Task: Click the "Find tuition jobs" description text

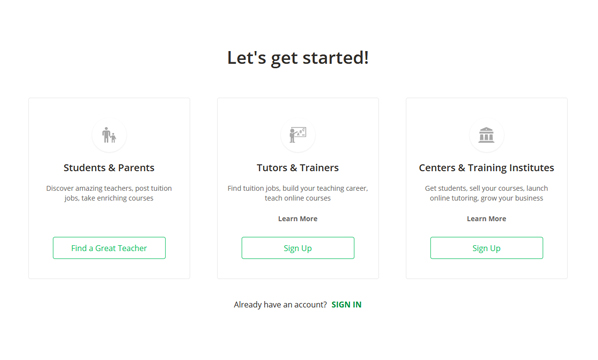Action: point(298,193)
